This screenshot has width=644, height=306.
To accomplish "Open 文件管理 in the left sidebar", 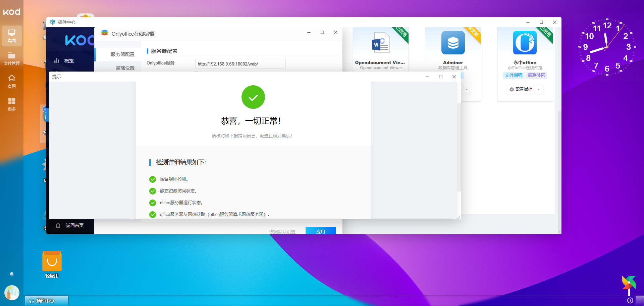I will (x=12, y=58).
